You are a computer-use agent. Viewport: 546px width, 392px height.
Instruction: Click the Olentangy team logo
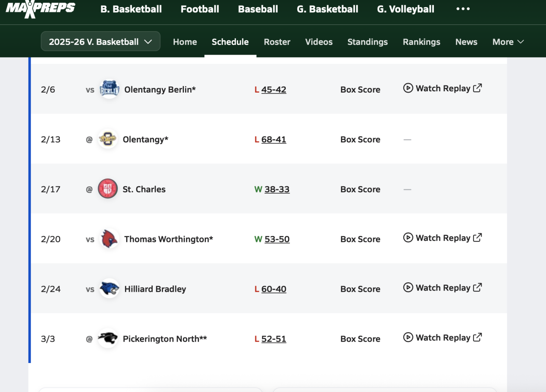click(x=108, y=139)
